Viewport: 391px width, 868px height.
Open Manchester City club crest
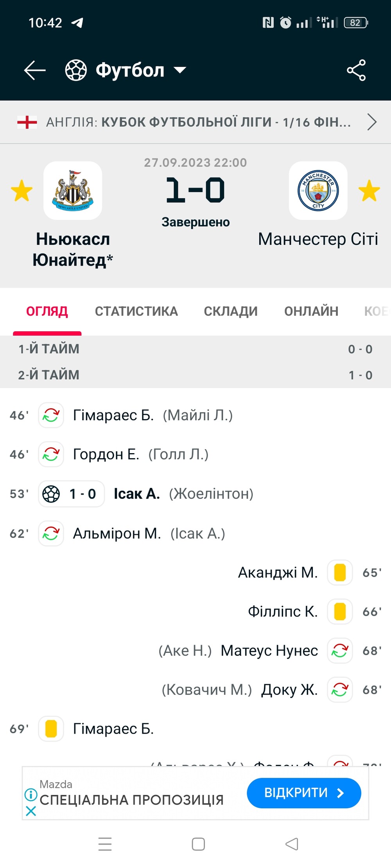coord(318,191)
